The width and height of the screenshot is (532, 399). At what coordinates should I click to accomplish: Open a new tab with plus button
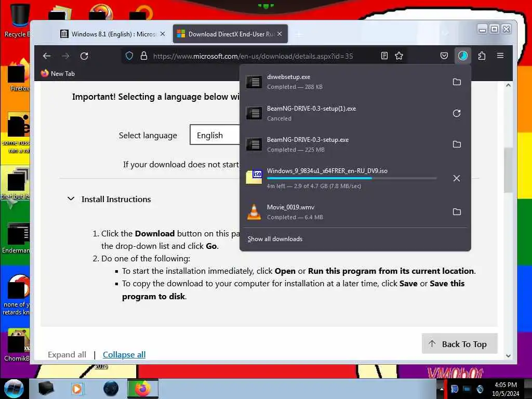point(299,34)
